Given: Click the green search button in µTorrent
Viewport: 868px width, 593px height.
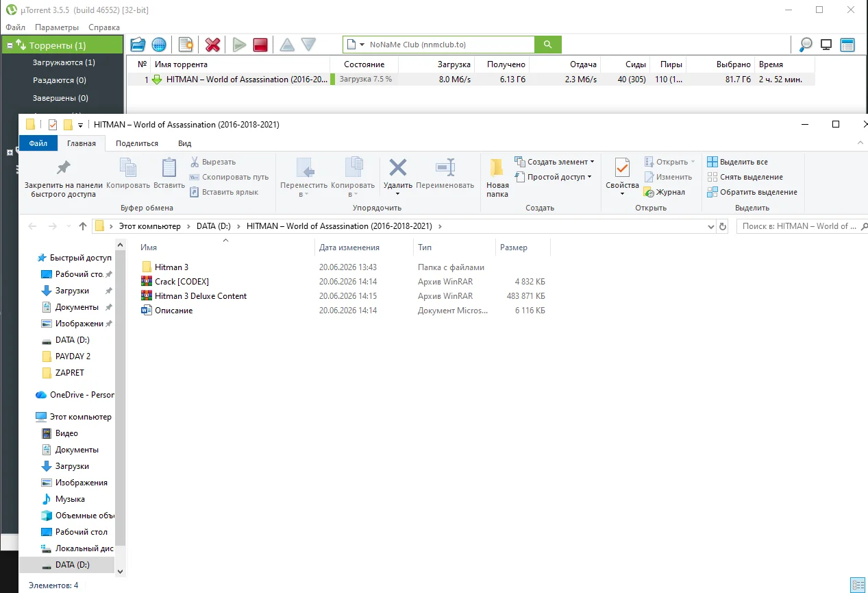Looking at the screenshot, I should coord(547,45).
